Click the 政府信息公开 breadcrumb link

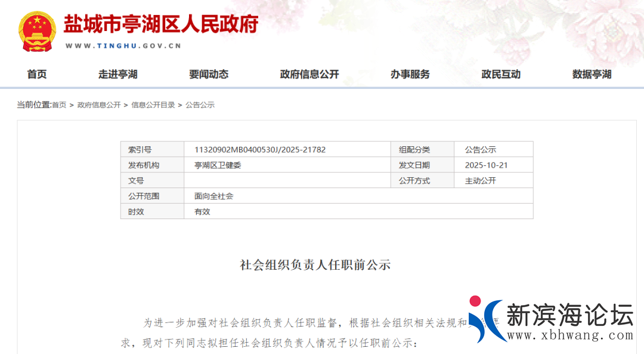click(x=99, y=105)
